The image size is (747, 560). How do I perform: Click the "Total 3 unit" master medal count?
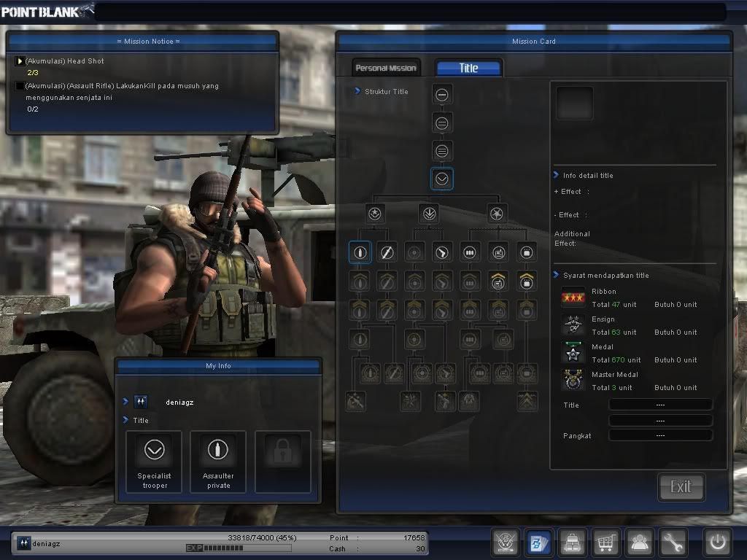[612, 387]
